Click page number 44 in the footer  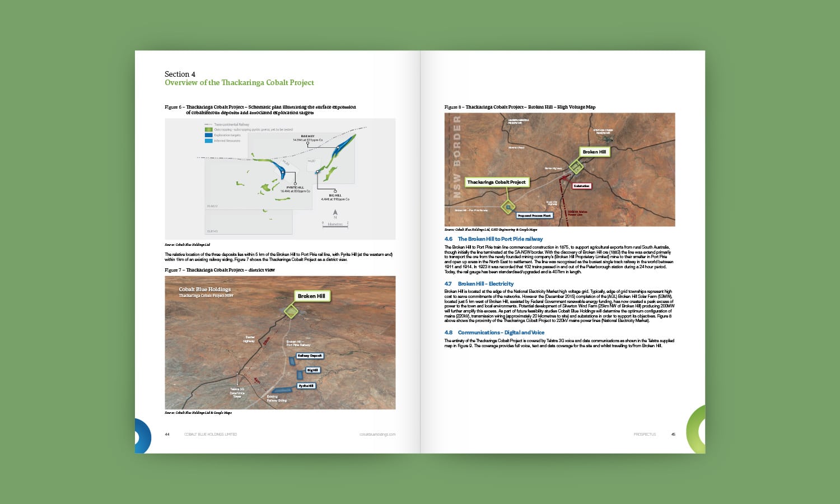click(x=167, y=435)
